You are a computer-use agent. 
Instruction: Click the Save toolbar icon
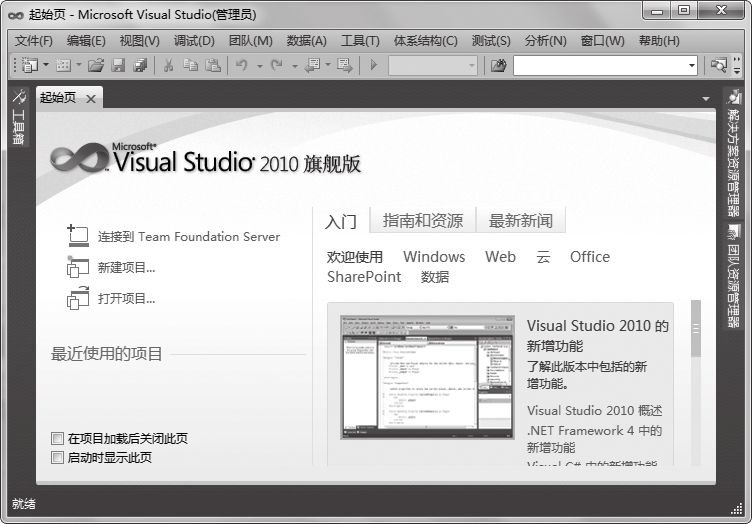tap(118, 65)
